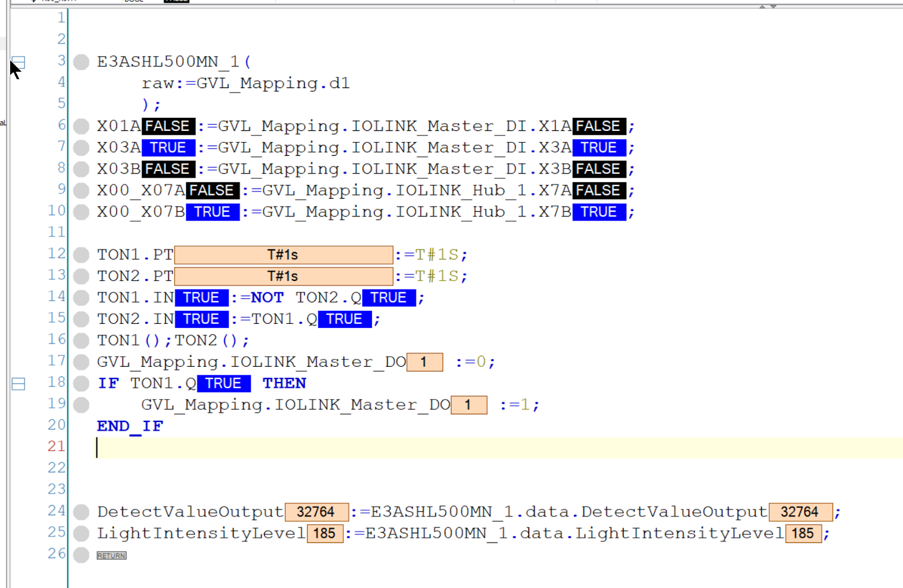Toggle breakpoint dot on line 9 X00_X07A

[x=81, y=191]
